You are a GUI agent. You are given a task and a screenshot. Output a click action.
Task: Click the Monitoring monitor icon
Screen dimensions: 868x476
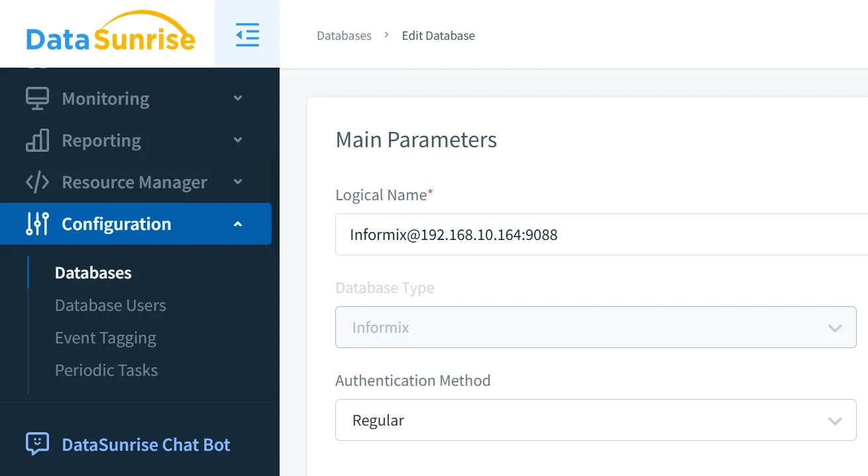[36, 97]
